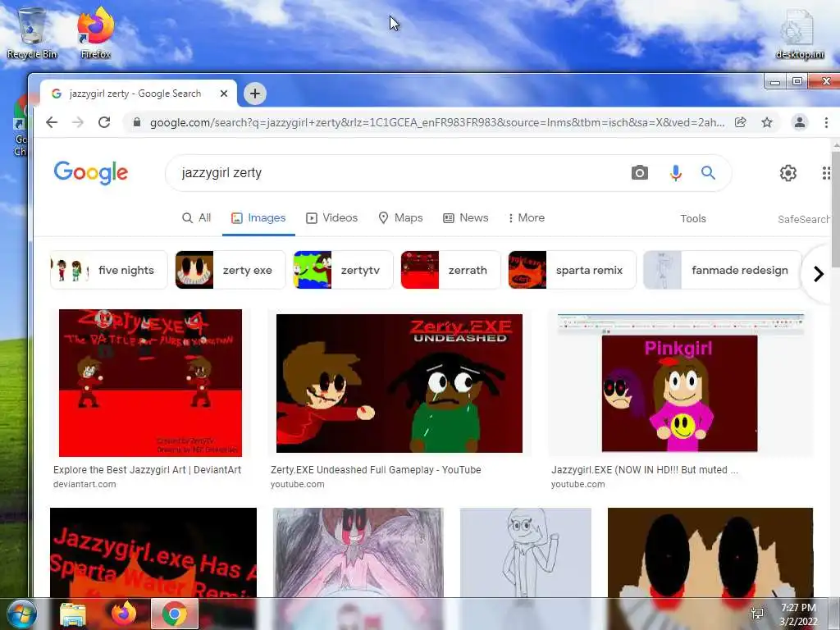Screen dimensions: 840x630
Task: Open File Explorer from the taskbar
Action: point(73,614)
